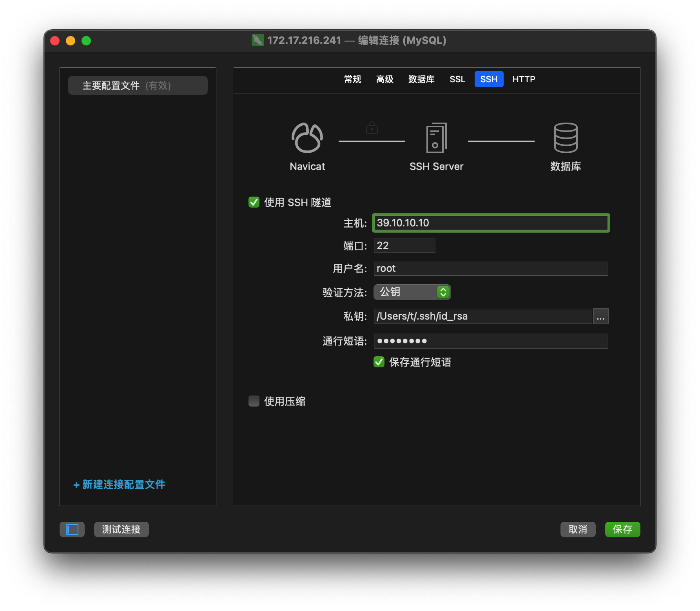Screen dimensions: 700x611
Task: Select the 主要配置文件 profile entry
Action: pyautogui.click(x=138, y=85)
